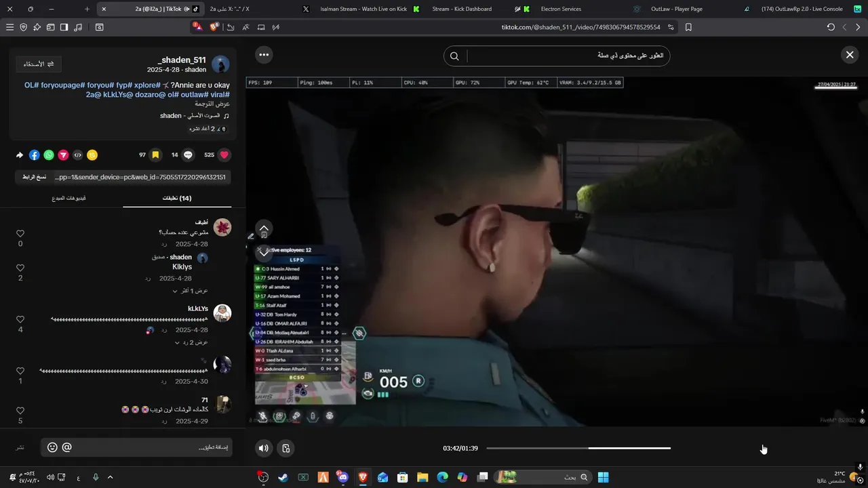Open more share options arrow
The image size is (868, 488).
pos(20,155)
